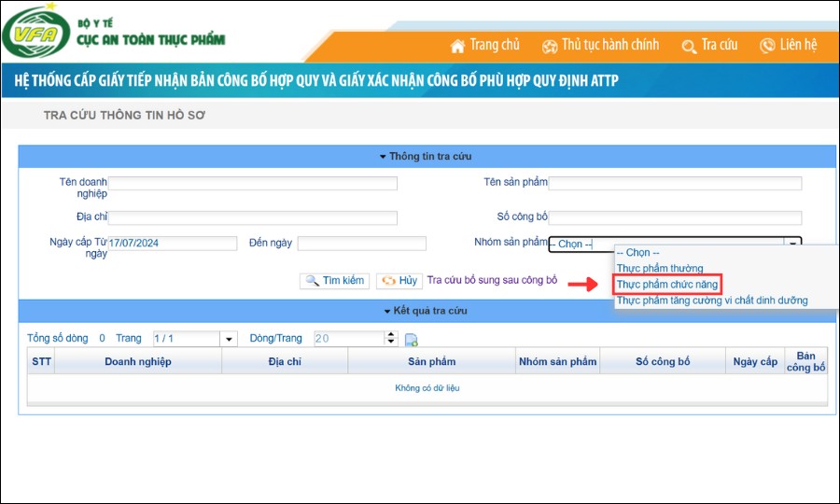Click the VFA logo
This screenshot has width=840, height=504.
pos(35,33)
